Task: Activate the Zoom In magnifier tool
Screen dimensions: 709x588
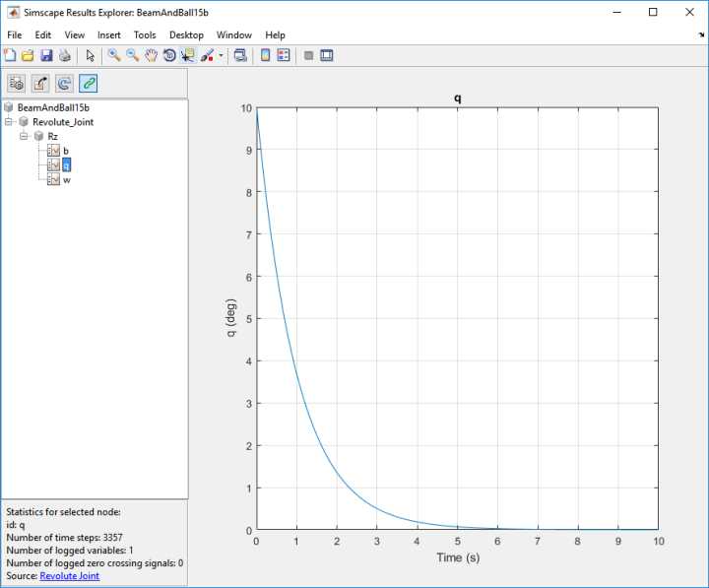Action: (114, 55)
